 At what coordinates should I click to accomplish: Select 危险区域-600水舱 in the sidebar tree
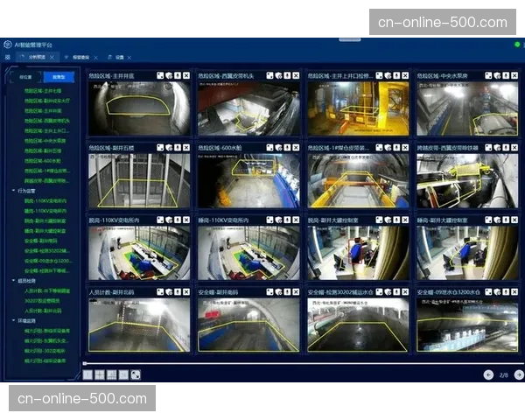43,161
